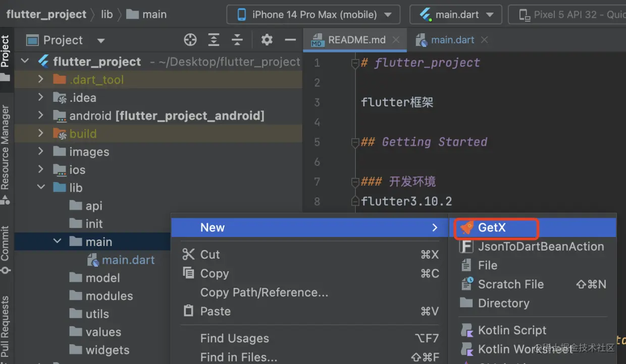
Task: Click the README.md markdown file icon
Action: point(317,40)
